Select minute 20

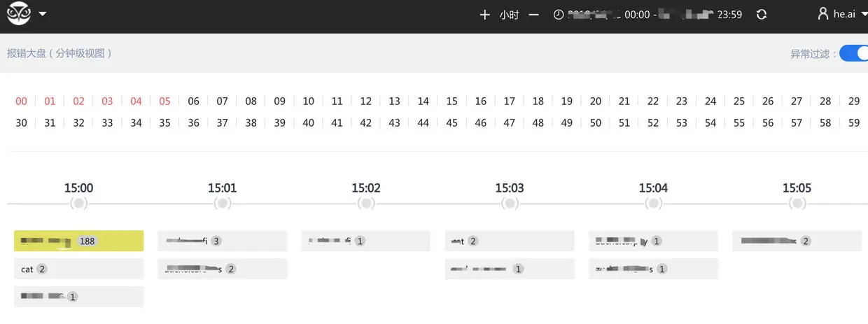coord(596,101)
